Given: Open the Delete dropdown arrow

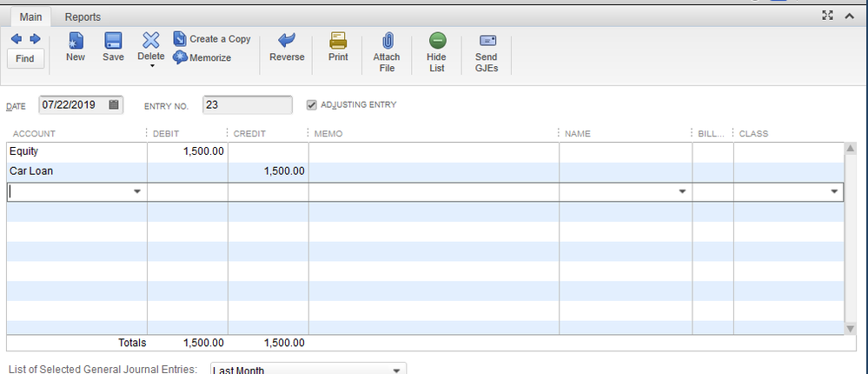Looking at the screenshot, I should pos(152,66).
